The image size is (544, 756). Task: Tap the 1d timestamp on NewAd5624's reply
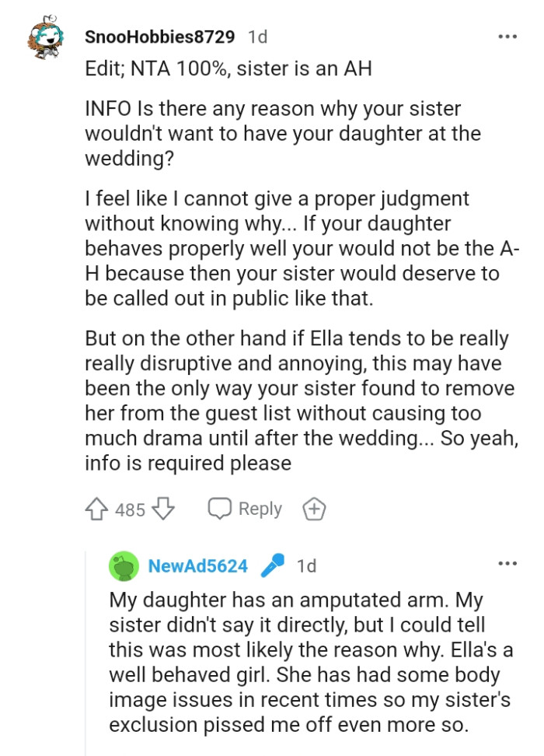(x=308, y=567)
